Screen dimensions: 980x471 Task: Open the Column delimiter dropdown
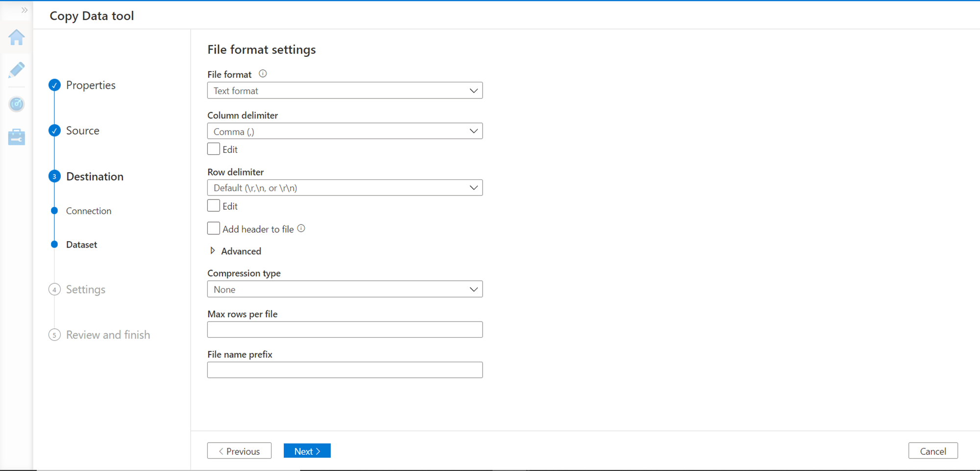(344, 131)
